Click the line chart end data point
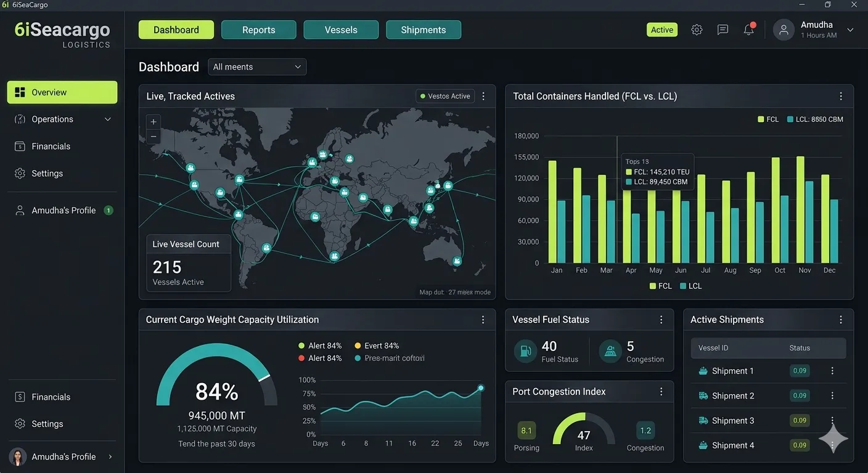Screen dimensions: 868x473 [481, 388]
